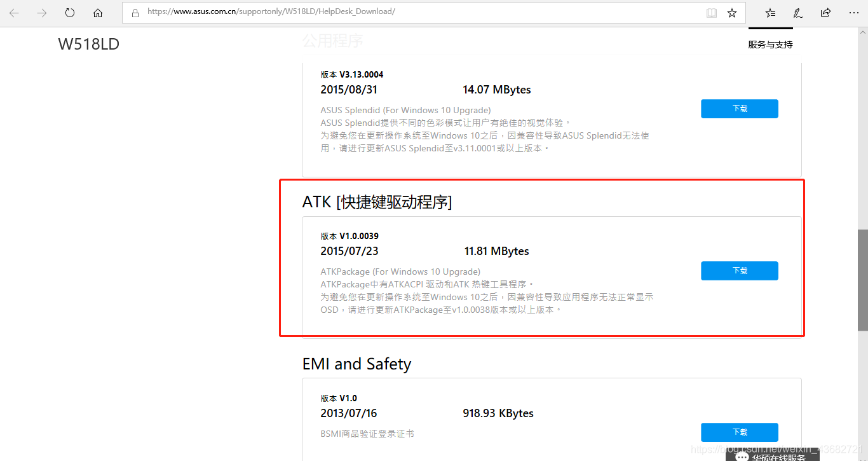The width and height of the screenshot is (868, 461).
Task: Click the date 2015/08/31
Action: pos(349,90)
